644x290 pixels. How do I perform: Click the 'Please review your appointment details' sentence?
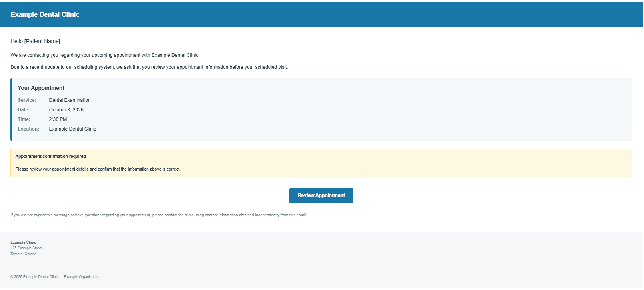[x=98, y=169]
